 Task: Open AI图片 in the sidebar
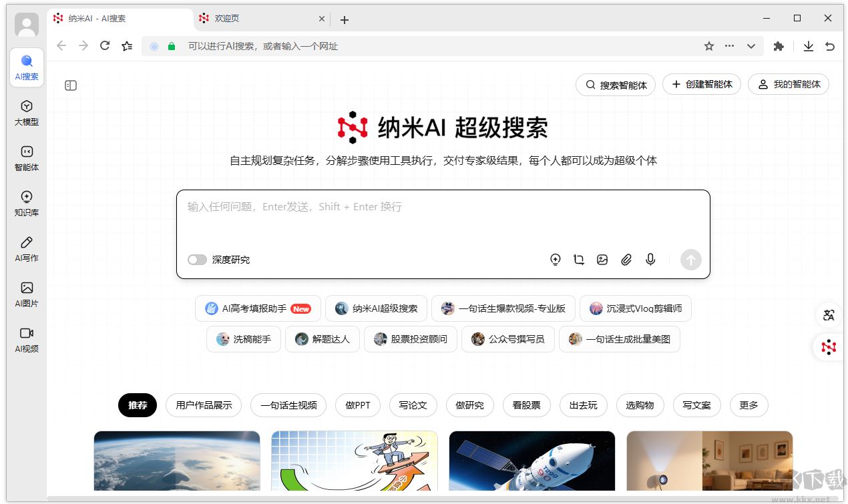coord(27,294)
